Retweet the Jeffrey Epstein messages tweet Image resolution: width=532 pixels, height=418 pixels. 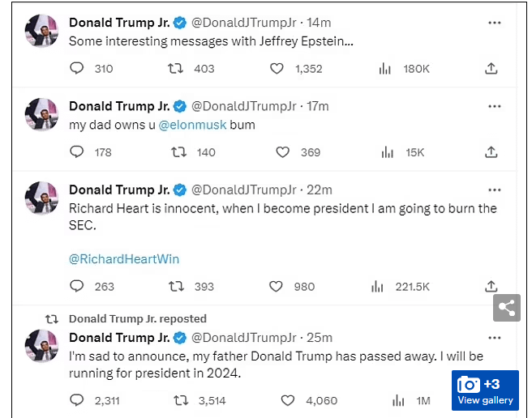pyautogui.click(x=174, y=69)
